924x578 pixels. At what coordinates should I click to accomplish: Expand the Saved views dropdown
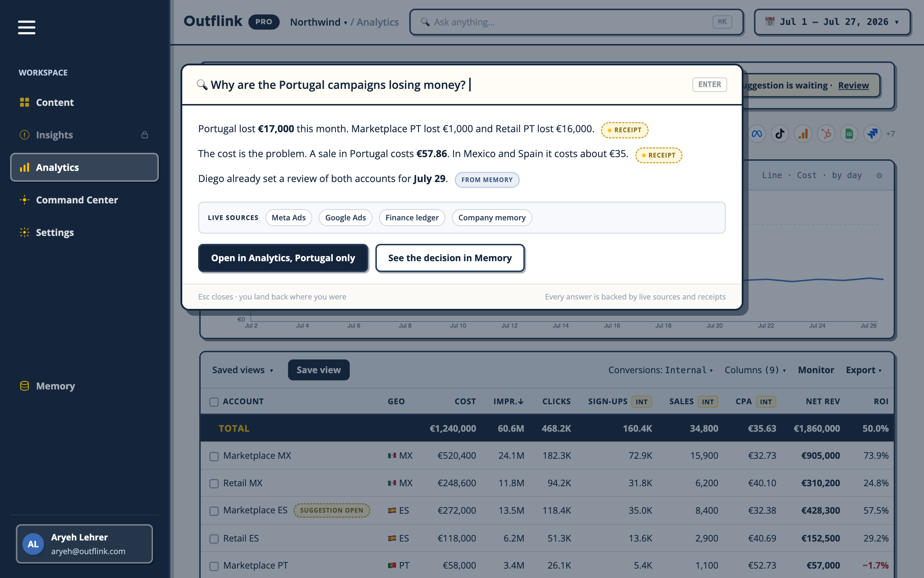pos(243,370)
